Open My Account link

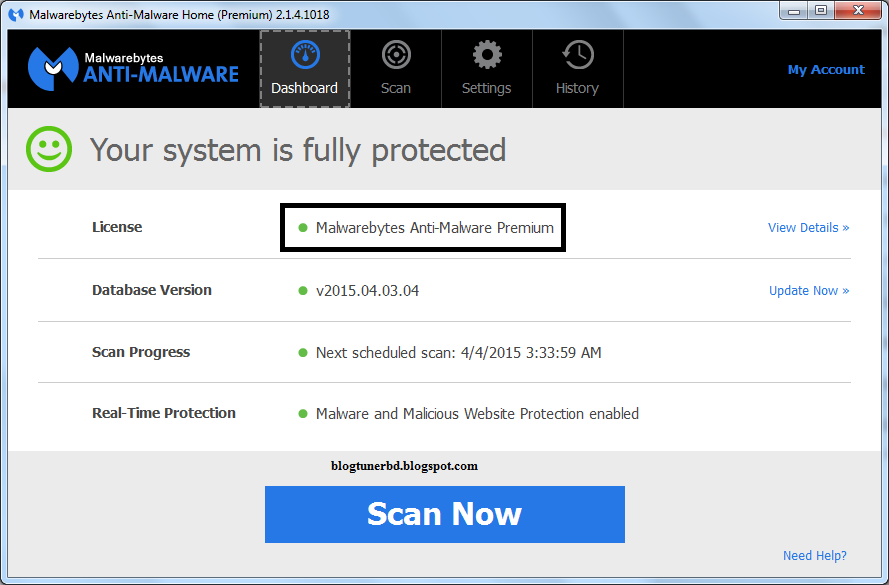point(826,70)
